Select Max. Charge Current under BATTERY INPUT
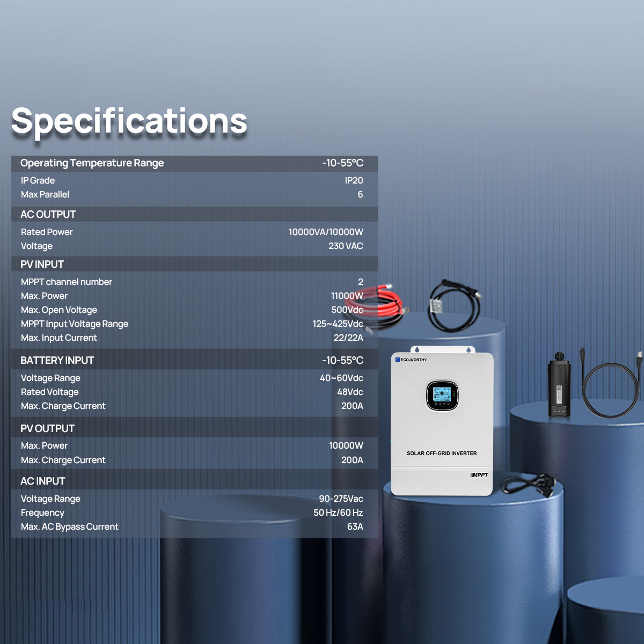644x644 pixels. tap(63, 406)
